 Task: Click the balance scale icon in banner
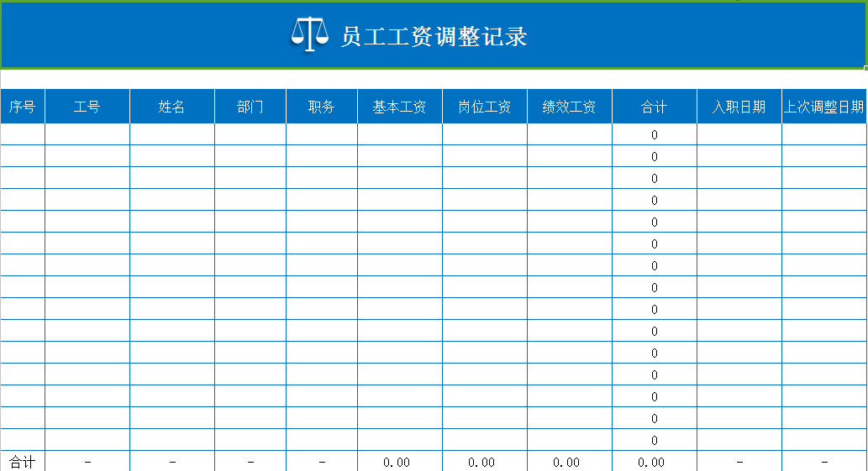309,34
